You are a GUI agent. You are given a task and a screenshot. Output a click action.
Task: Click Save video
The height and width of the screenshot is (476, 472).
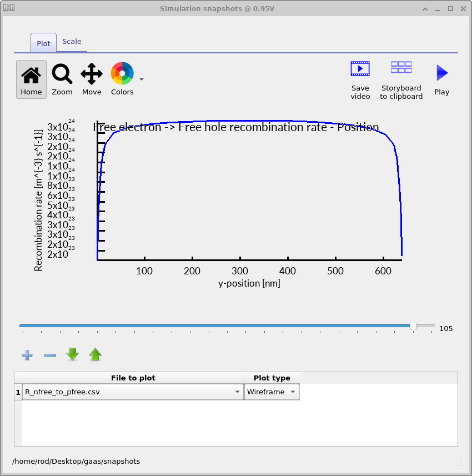360,79
